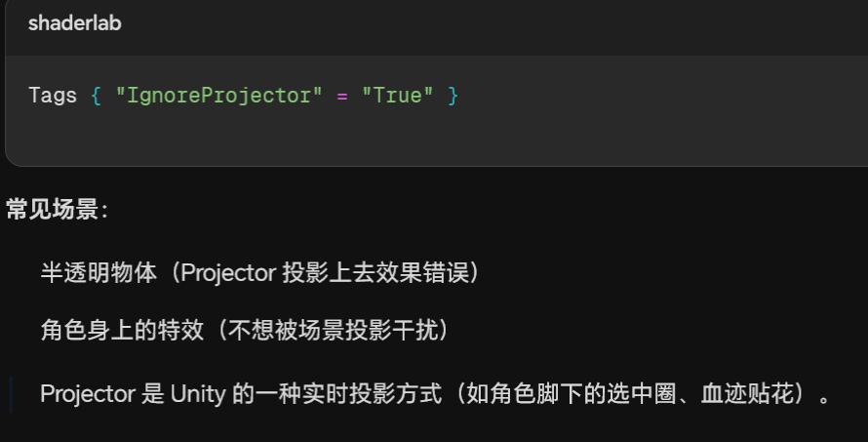
Task: Click the word Unity in last line
Action: [x=198, y=394]
